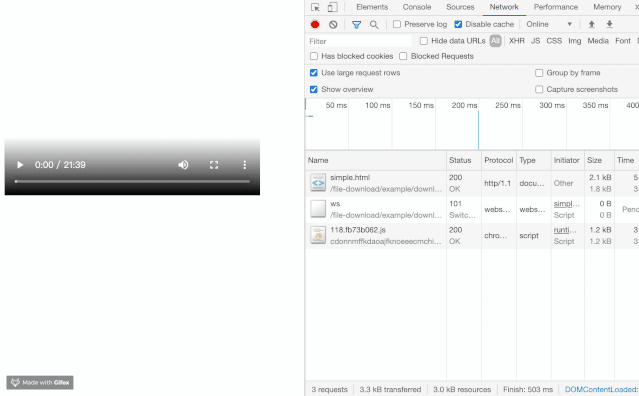Viewport: 639px width, 396px height.
Task: Sort requests by Type column
Action: (x=534, y=160)
